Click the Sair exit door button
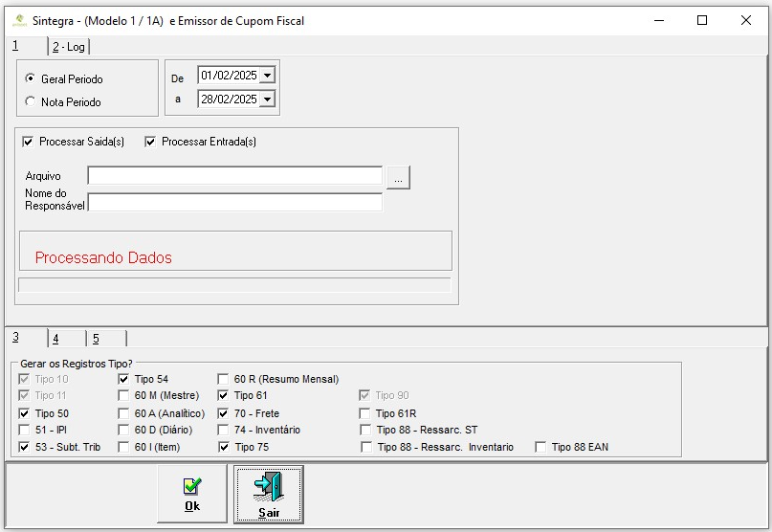Screen dimensions: 772x532 268,494
